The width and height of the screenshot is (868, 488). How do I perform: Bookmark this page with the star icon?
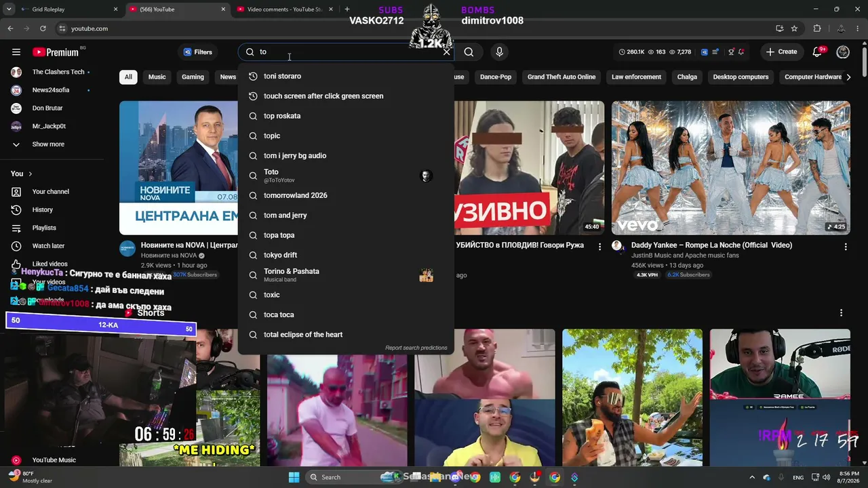click(x=794, y=28)
